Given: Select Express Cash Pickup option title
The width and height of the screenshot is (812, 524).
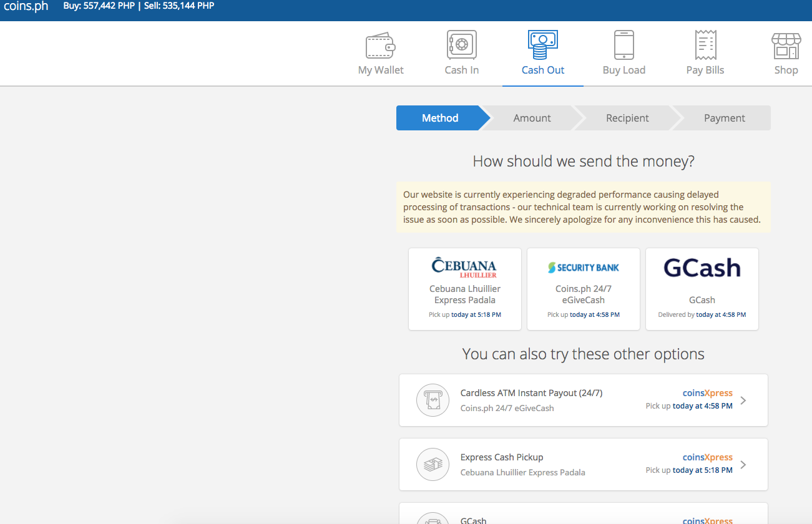Looking at the screenshot, I should click(x=502, y=457).
